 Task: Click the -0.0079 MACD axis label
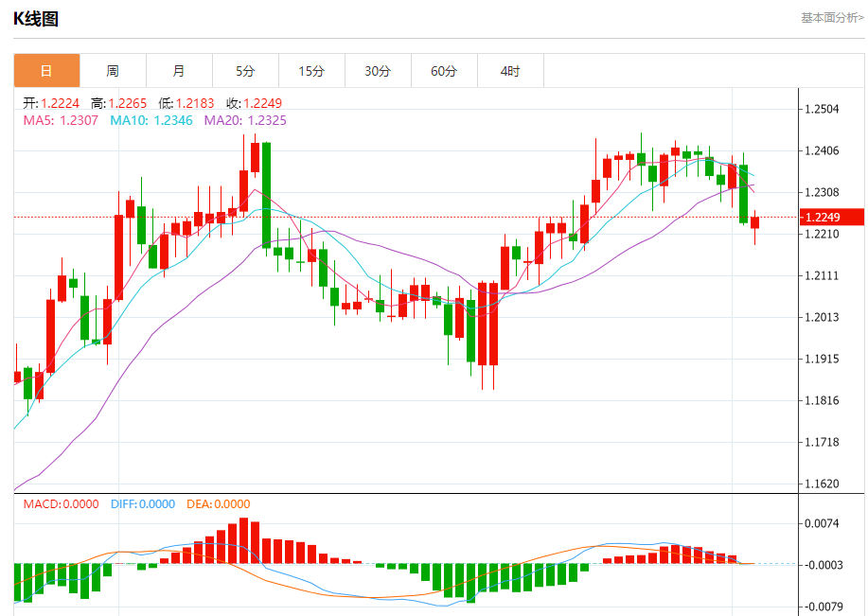pos(823,607)
